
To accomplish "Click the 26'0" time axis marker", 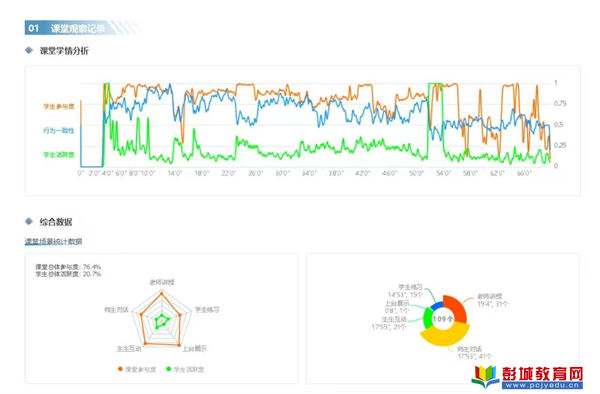I will pos(255,174).
